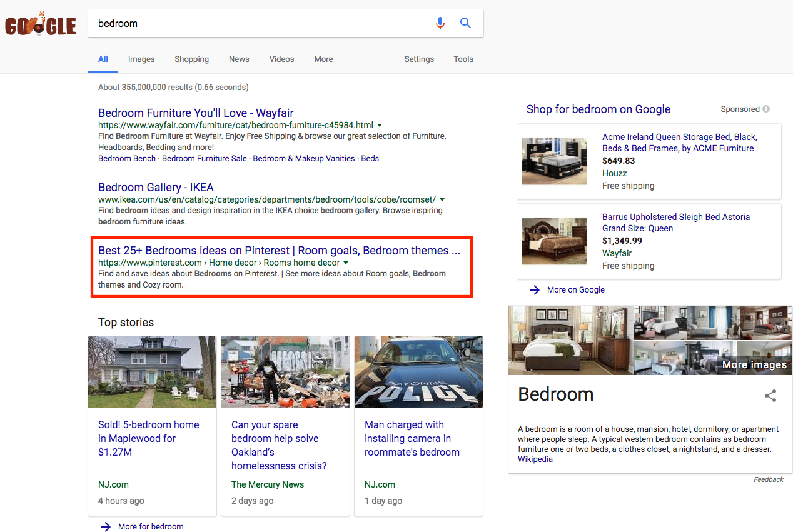
Task: Expand Wayfair URL dropdown arrow
Action: 380,125
